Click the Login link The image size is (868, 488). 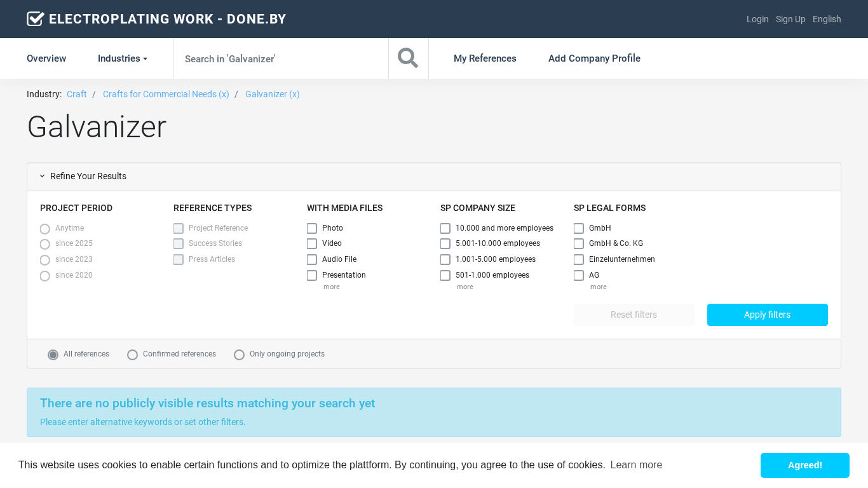(757, 19)
